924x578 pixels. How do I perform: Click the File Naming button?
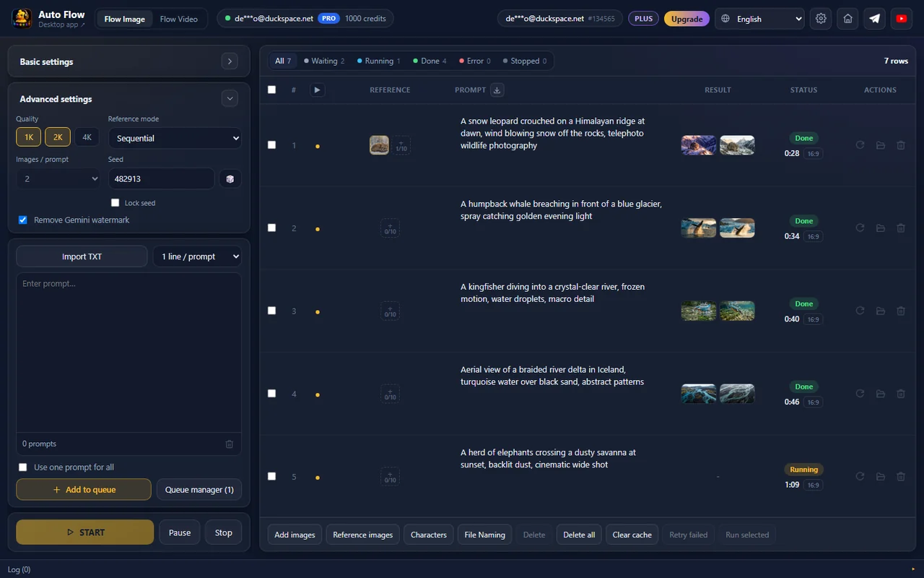tap(484, 535)
